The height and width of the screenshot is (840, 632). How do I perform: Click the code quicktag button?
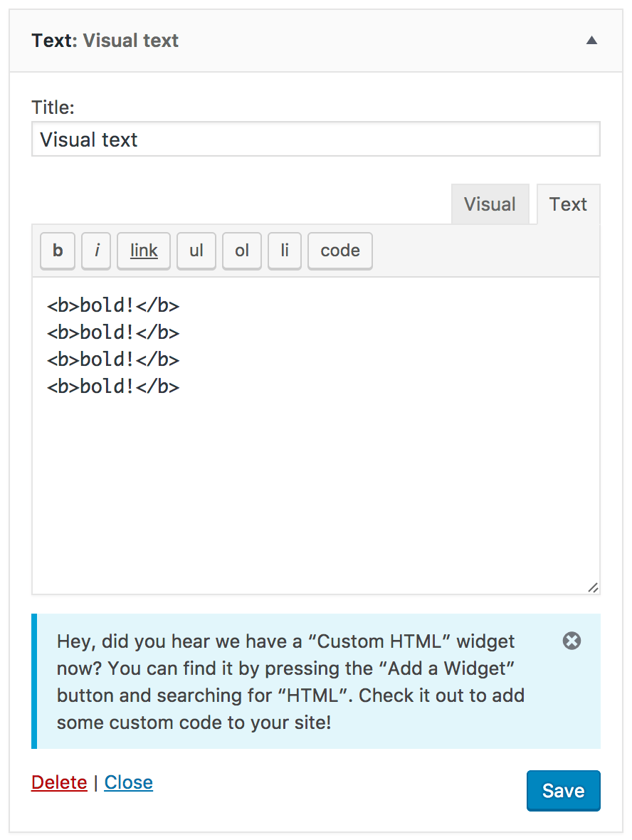(x=340, y=251)
